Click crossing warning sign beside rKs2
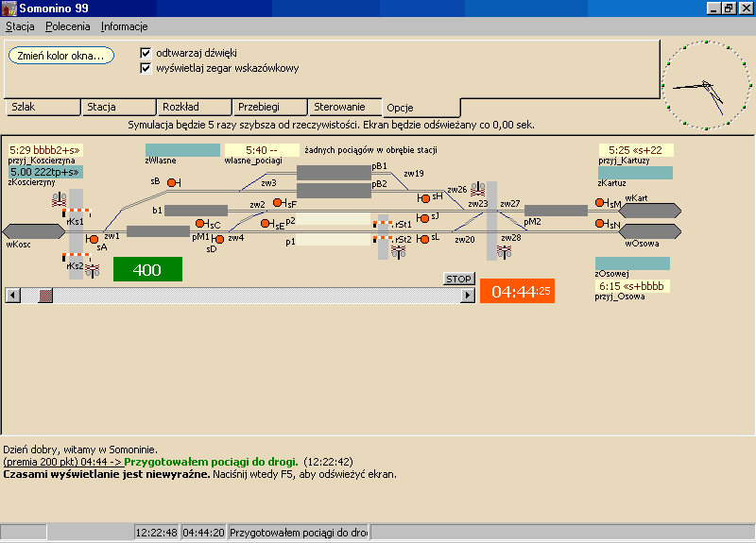Screen dimensions: 756x543 pos(92,270)
